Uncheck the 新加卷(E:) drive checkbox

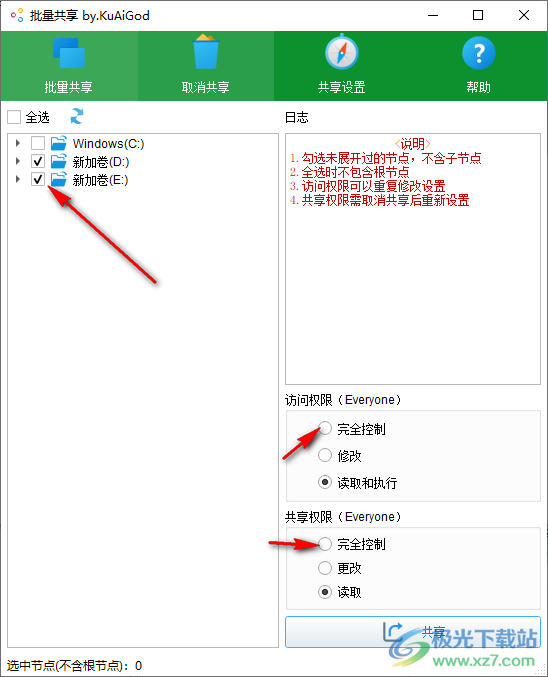pyautogui.click(x=38, y=179)
